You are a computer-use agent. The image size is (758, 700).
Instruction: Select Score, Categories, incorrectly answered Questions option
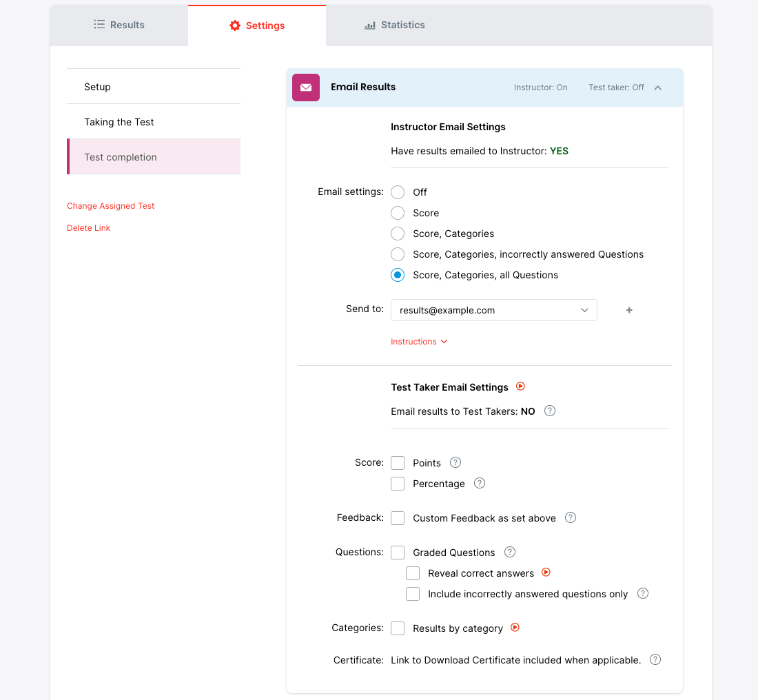(398, 254)
